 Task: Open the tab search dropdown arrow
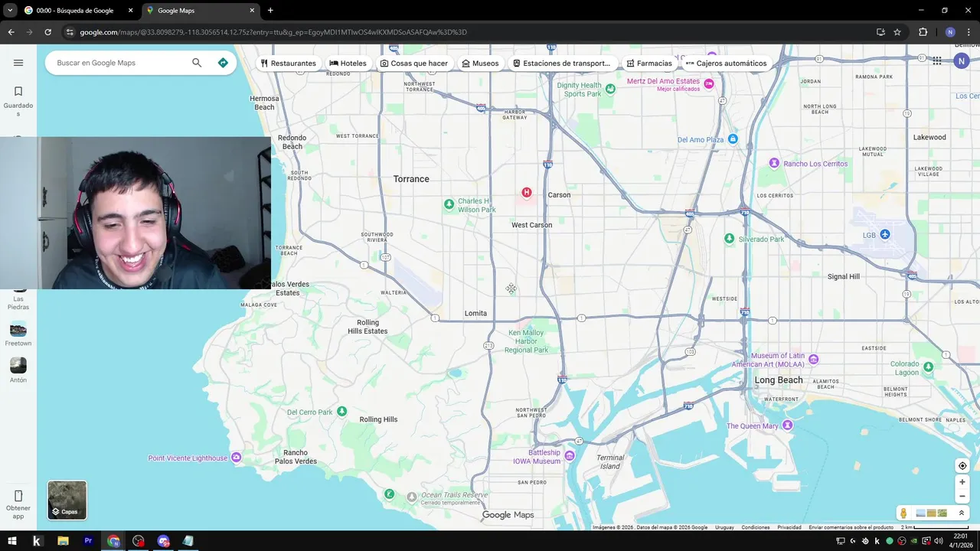[x=10, y=11]
